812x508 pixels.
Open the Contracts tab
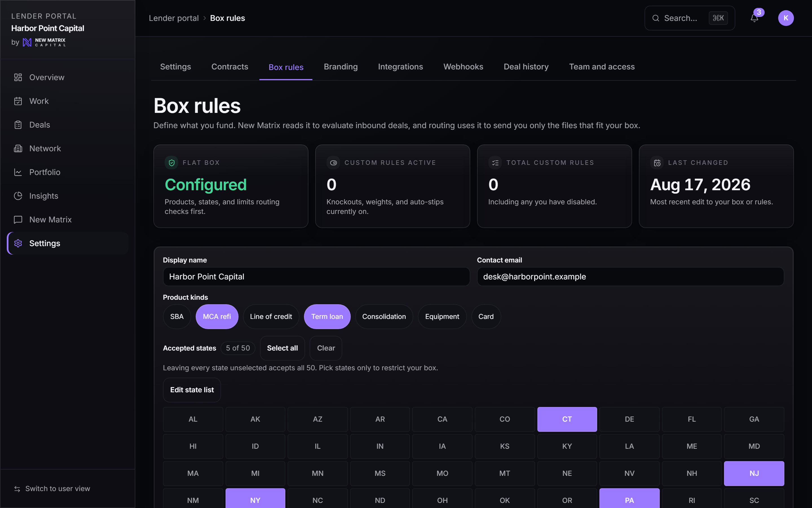coord(230,67)
